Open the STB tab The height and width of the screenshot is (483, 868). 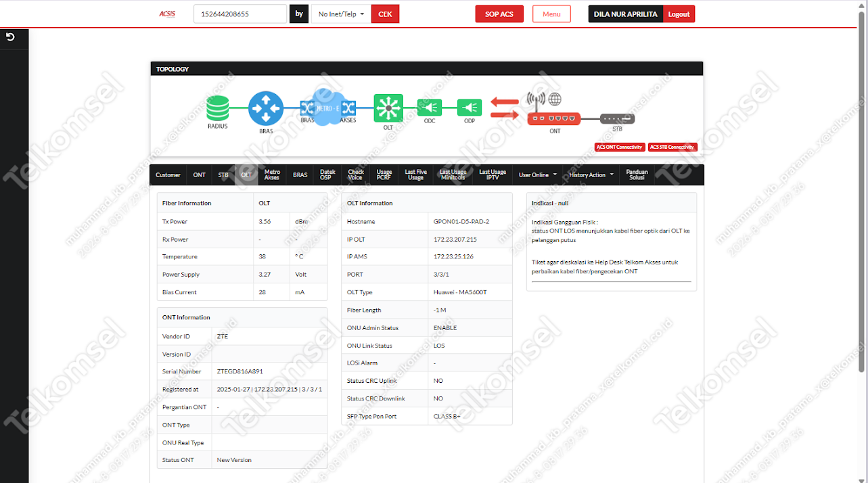(223, 175)
